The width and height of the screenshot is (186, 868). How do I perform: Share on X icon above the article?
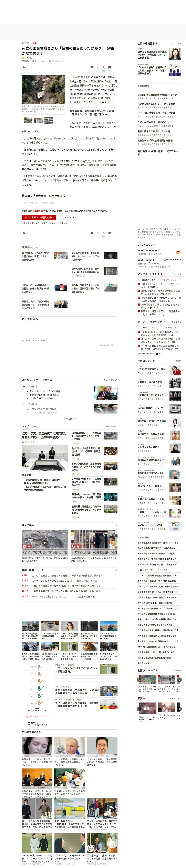click(104, 67)
